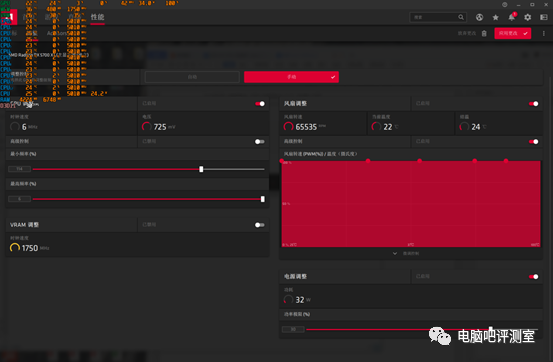Toggle fan 高级控制 advanced control switch
Image resolution: width=553 pixels, height=362 pixels.
pyautogui.click(x=534, y=141)
